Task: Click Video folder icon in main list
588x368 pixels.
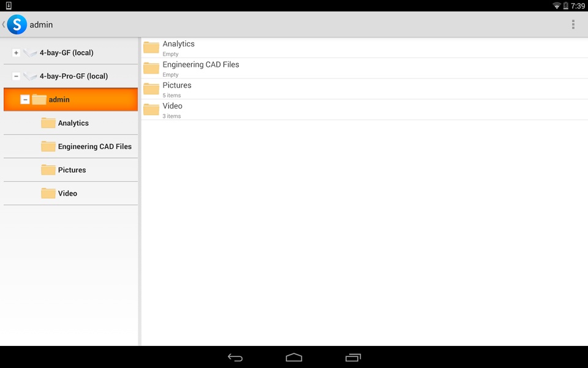Action: (151, 109)
